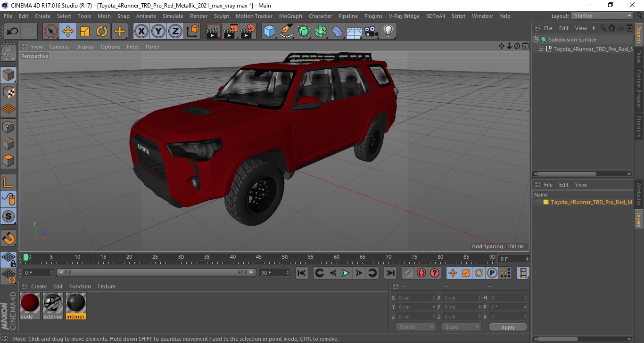Select the Scale tool
Screen dimensions: 644x343
(x=85, y=32)
